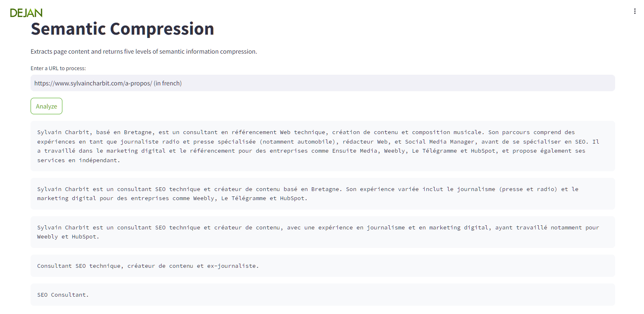644x314 pixels.
Task: Click the phrase 'Social Media Manager'
Action: tap(440, 142)
